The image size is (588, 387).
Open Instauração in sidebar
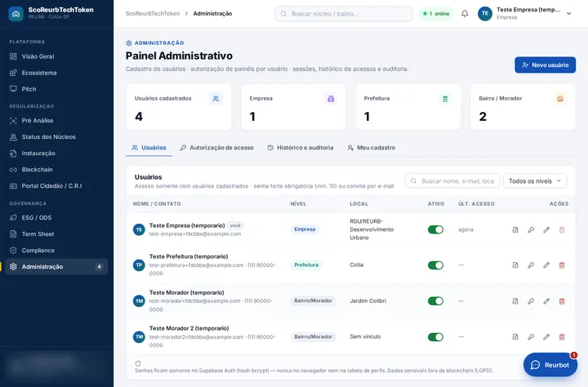pyautogui.click(x=56, y=153)
